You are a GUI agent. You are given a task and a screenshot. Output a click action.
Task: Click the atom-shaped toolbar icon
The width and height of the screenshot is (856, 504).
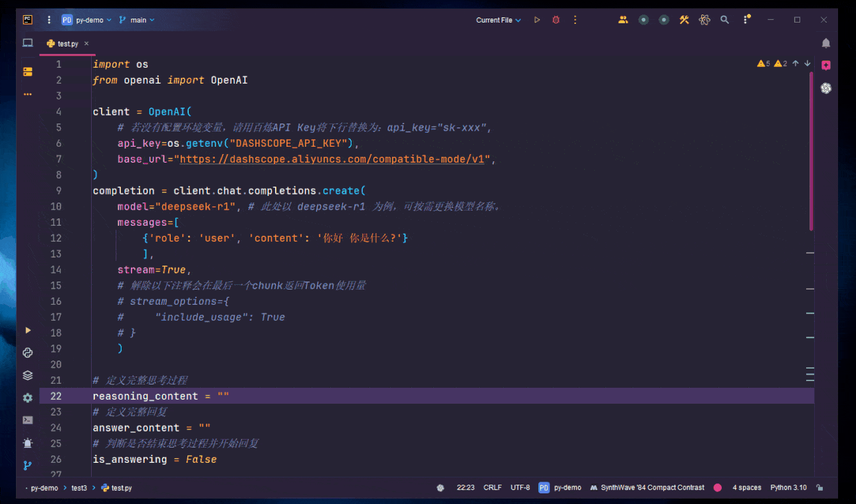[x=704, y=20]
